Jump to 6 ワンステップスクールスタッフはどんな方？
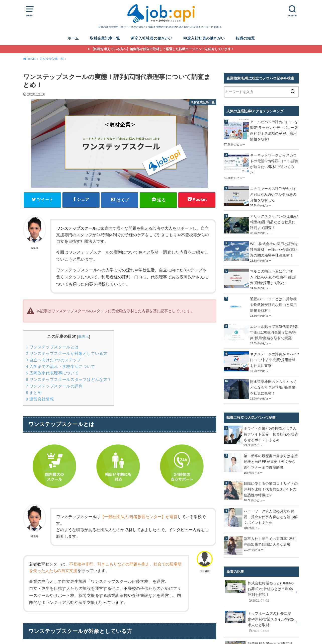322x644 pixels. [68, 379]
